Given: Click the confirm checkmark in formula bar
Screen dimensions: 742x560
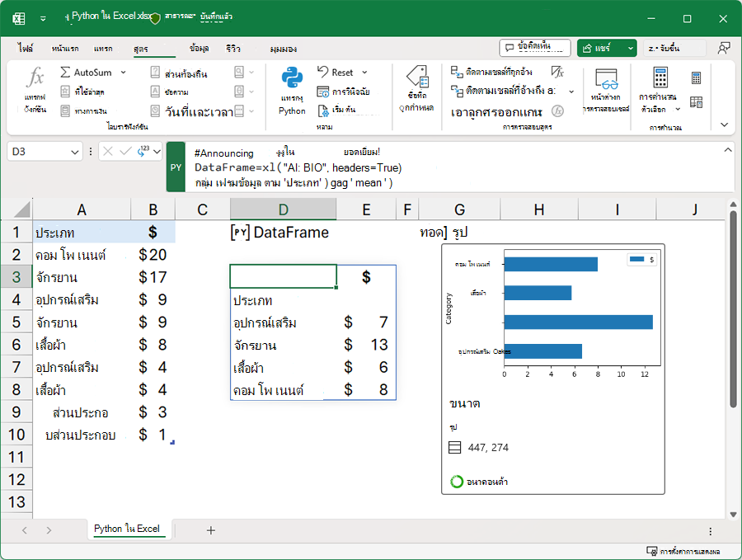Looking at the screenshot, I should click(125, 152).
